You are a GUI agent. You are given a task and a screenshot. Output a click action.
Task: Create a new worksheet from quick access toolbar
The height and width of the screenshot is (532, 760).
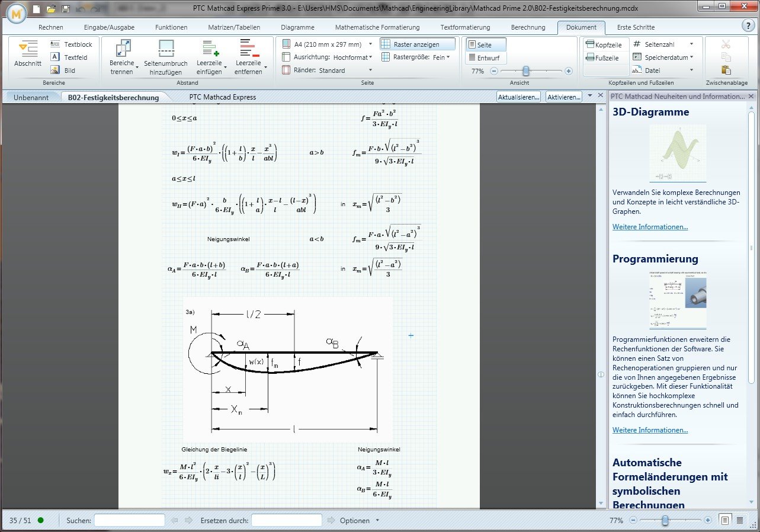pyautogui.click(x=37, y=9)
